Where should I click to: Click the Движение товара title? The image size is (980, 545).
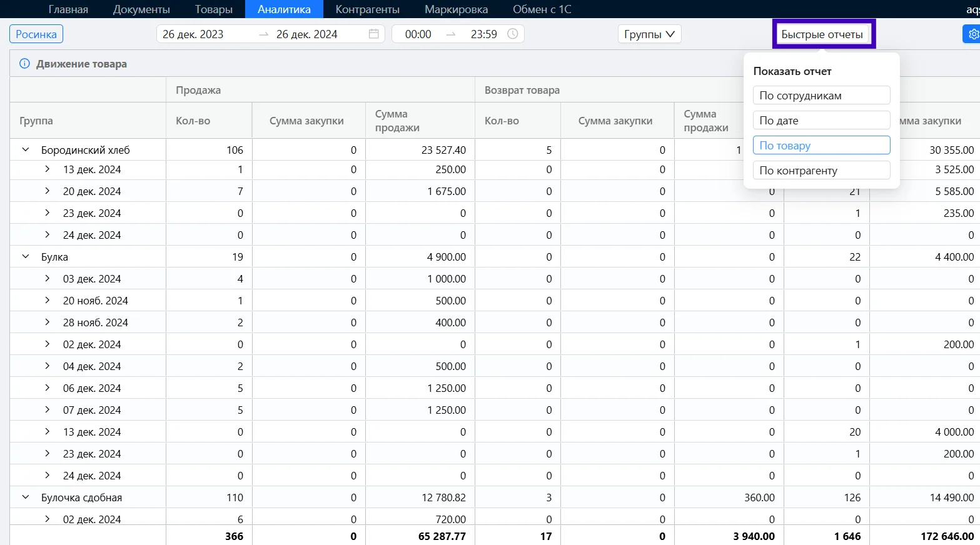click(x=81, y=64)
